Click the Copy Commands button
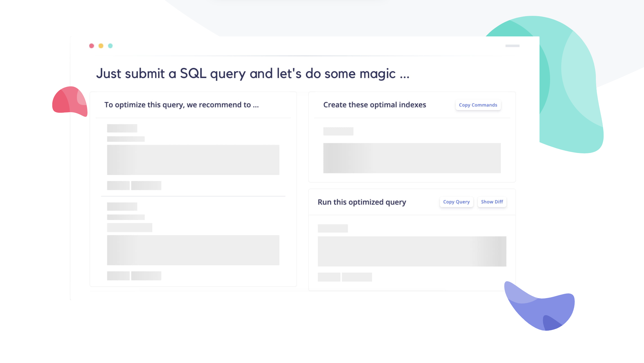The image size is (644, 363). [x=478, y=105]
